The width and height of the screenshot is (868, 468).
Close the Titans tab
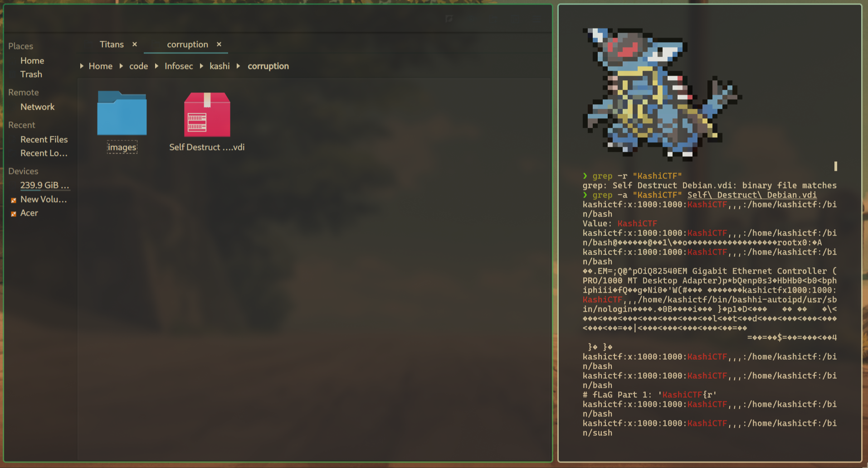[135, 44]
